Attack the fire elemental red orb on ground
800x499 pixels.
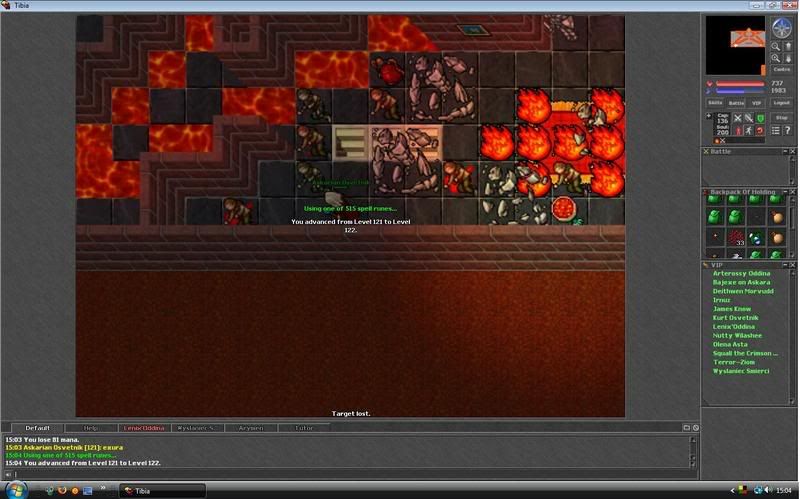tap(563, 208)
